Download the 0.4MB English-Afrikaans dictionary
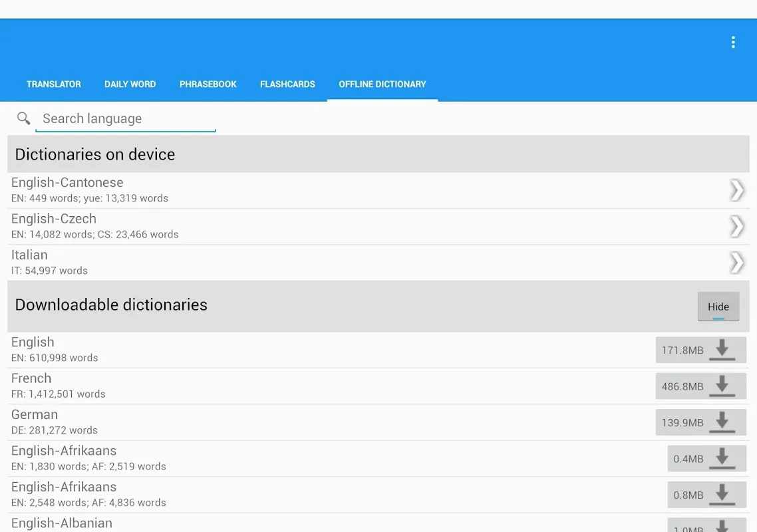 click(724, 458)
